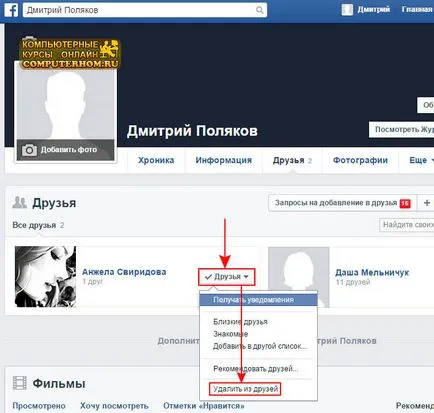This screenshot has height=413, width=434.
Task: Focus the Найдите своих friend search field
Action: (x=407, y=225)
